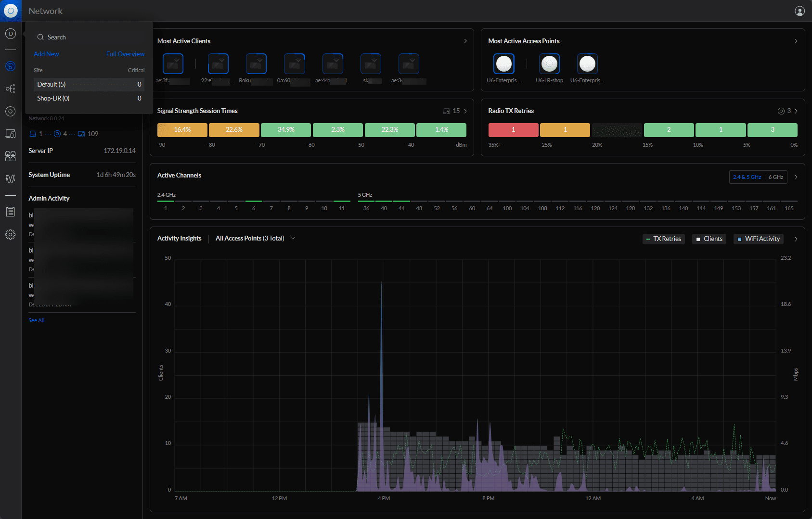Click the site switcher D icon
Screen dimensions: 812x519
pyautogui.click(x=11, y=34)
